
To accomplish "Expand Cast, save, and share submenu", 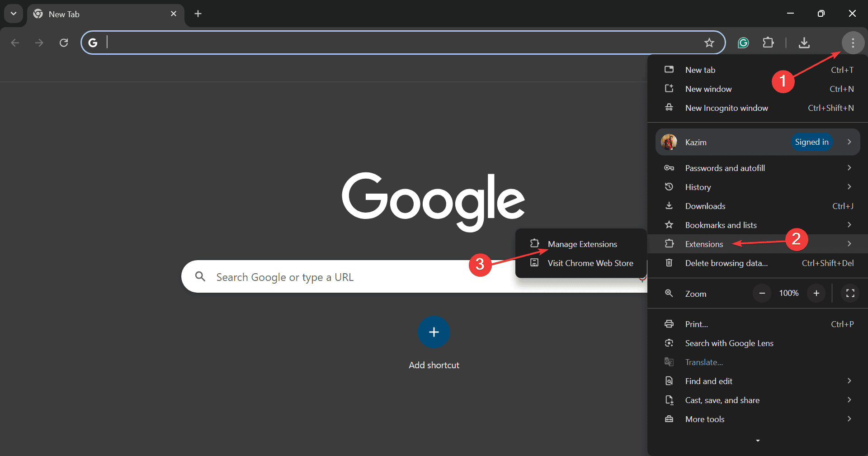I will [x=759, y=400].
